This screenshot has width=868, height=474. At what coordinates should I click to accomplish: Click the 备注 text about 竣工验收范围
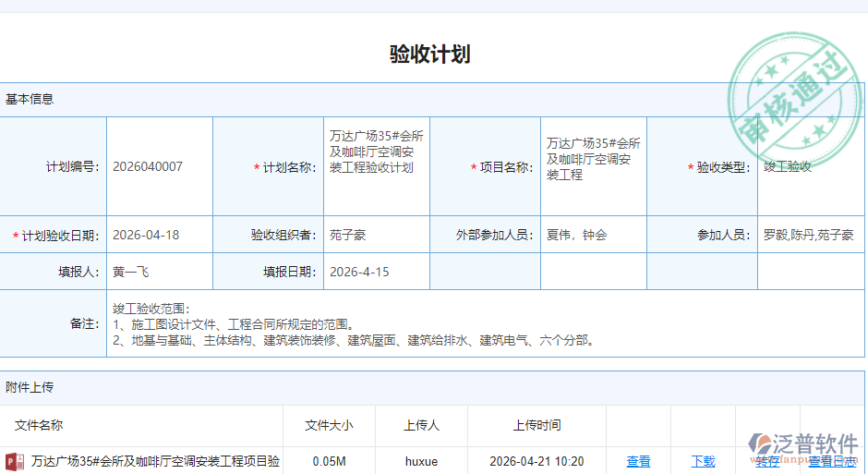click(x=355, y=324)
